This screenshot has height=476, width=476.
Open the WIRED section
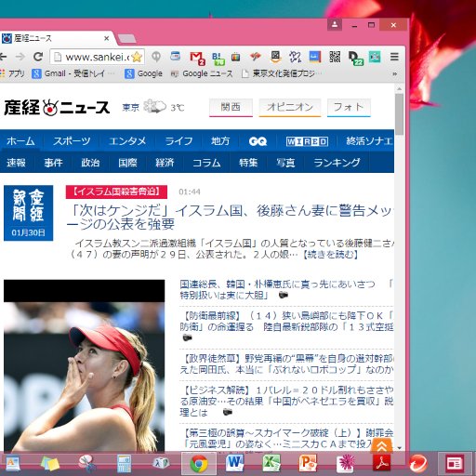coord(307,141)
